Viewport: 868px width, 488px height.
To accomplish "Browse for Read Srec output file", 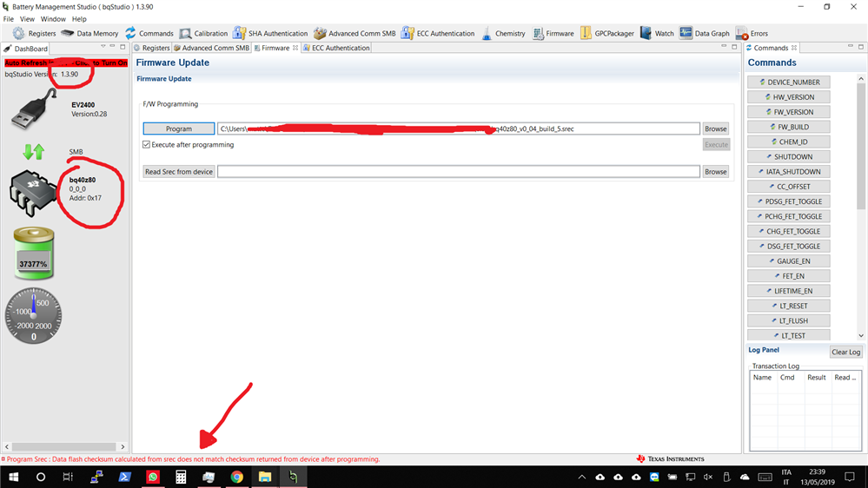I will (715, 172).
